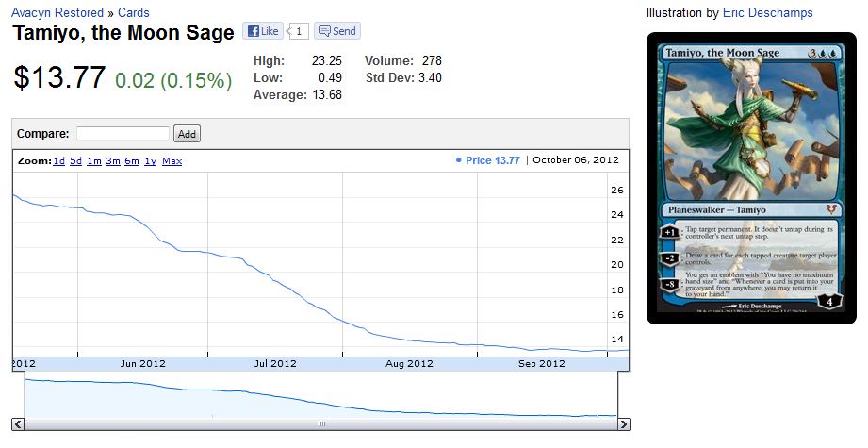868x448 pixels.
Task: Click the Like count bubble
Action: click(299, 31)
